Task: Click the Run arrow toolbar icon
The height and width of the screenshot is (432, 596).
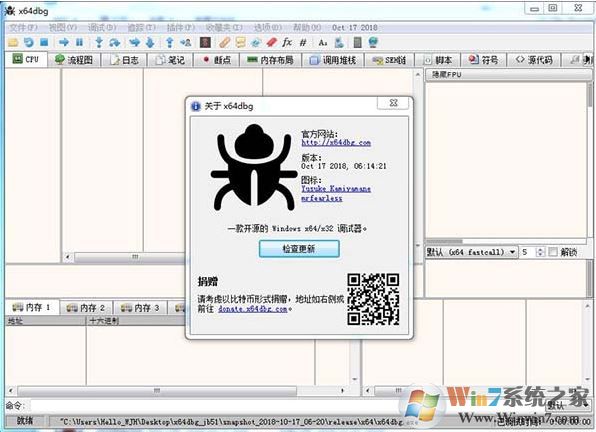Action: point(64,42)
